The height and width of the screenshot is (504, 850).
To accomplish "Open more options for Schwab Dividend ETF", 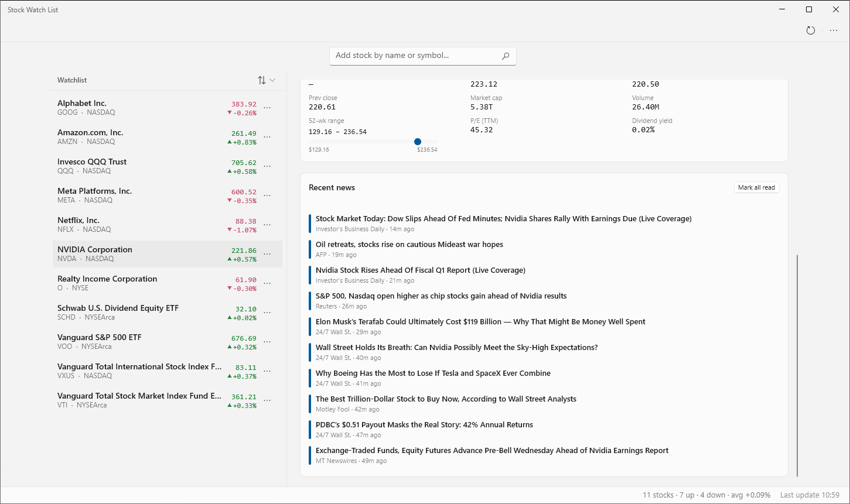I will tap(267, 313).
